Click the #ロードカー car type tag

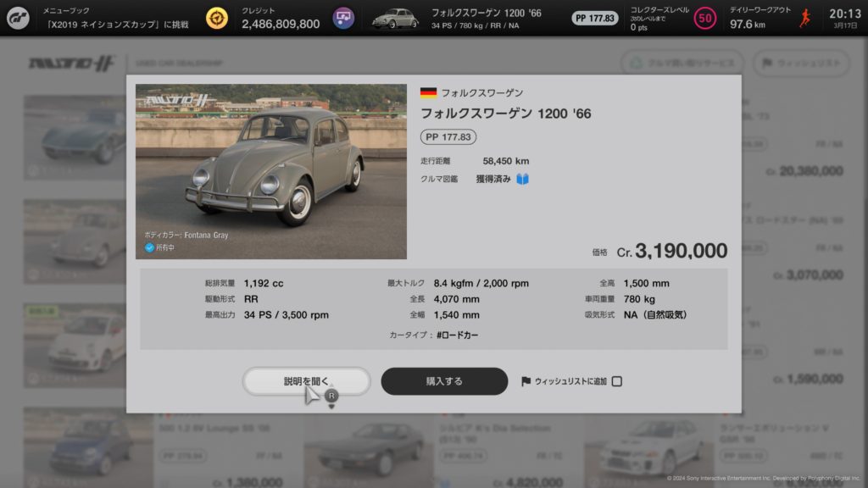coord(457,335)
